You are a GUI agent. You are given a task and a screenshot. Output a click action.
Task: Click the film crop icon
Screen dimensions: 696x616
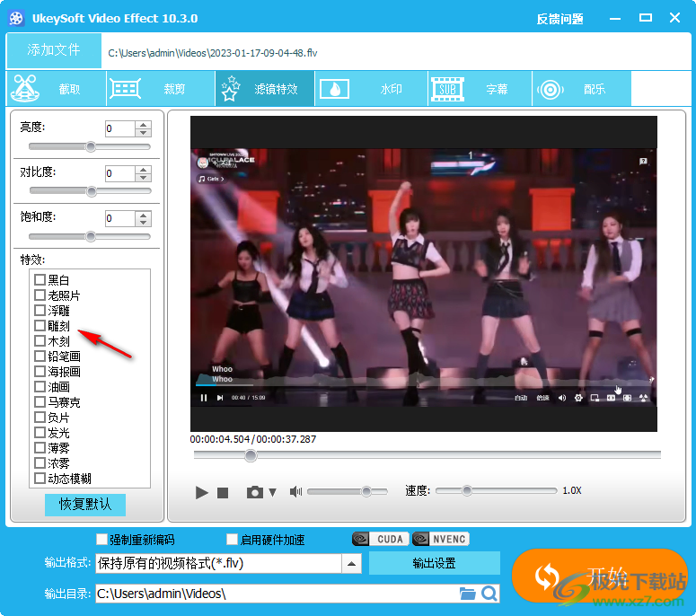125,89
